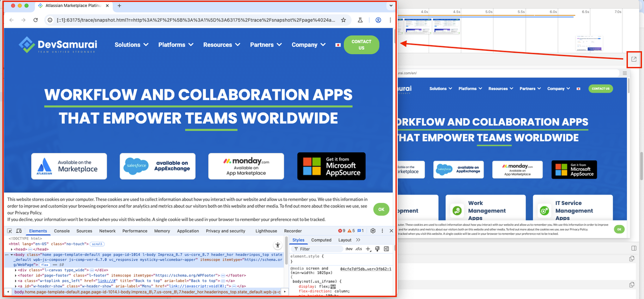
Task: Click the Styles Filter input field
Action: (x=317, y=249)
